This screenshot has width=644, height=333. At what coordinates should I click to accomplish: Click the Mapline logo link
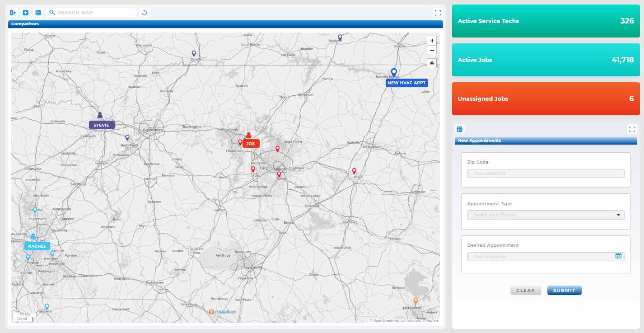coord(223,312)
